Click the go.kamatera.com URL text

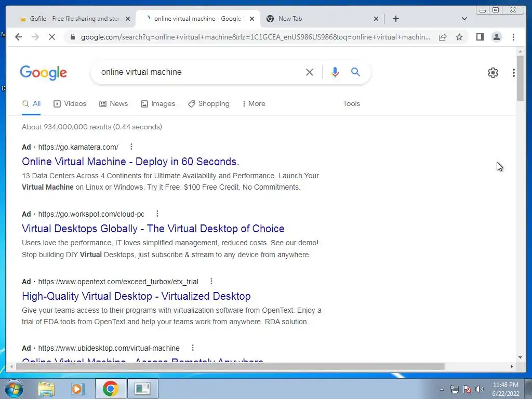78,147
